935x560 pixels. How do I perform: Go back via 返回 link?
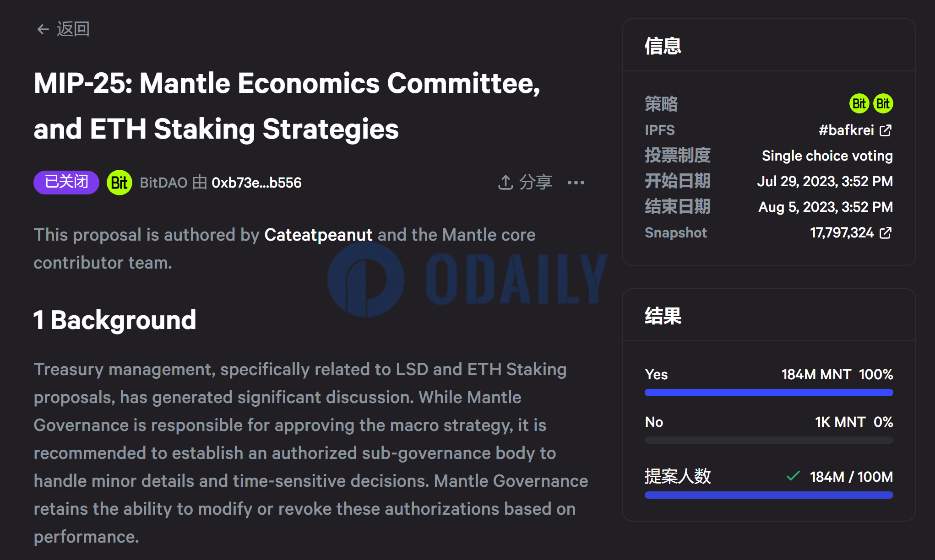point(63,29)
